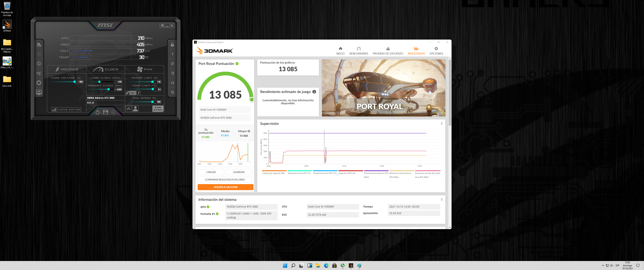The image size is (644, 270).
Task: Open Afterburner settings gear
Action: pyautogui.click(x=39, y=83)
